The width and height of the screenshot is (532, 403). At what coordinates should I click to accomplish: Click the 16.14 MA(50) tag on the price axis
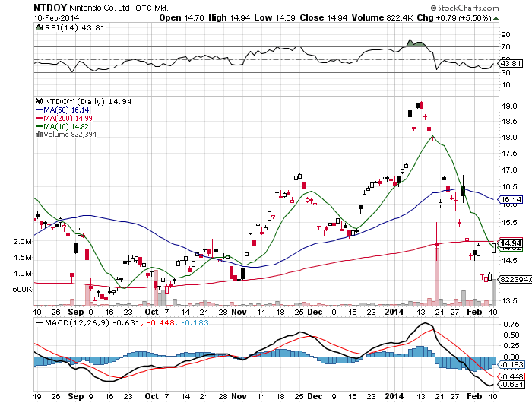[511, 200]
